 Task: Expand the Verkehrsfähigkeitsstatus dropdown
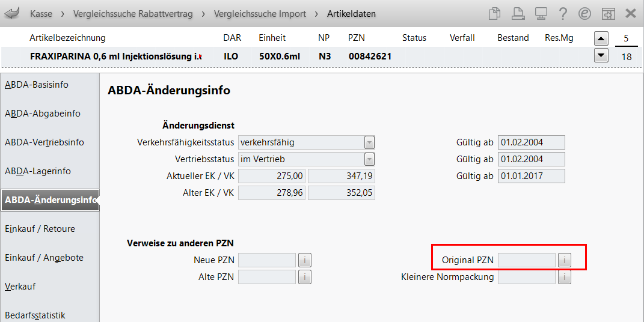(x=369, y=142)
